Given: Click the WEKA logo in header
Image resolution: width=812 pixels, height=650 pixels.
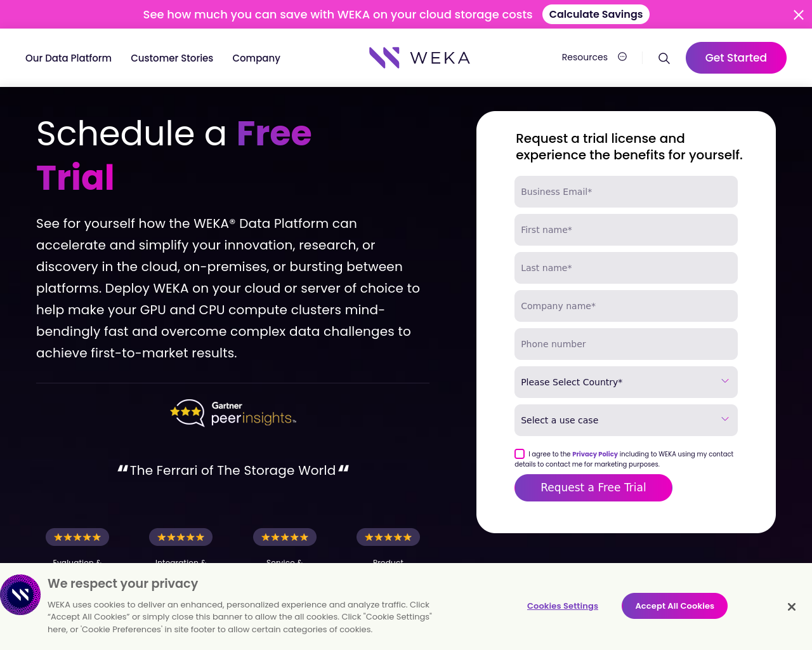Looking at the screenshot, I should click(419, 58).
